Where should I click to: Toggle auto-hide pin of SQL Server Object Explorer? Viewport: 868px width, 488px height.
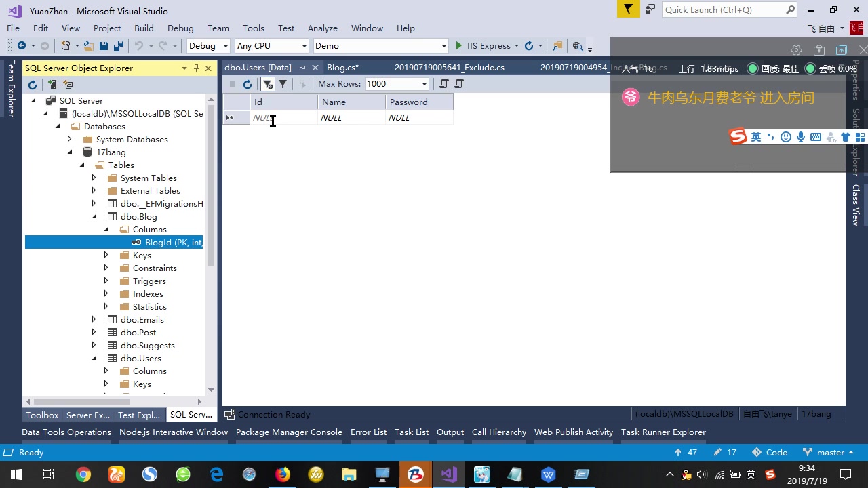(196, 68)
